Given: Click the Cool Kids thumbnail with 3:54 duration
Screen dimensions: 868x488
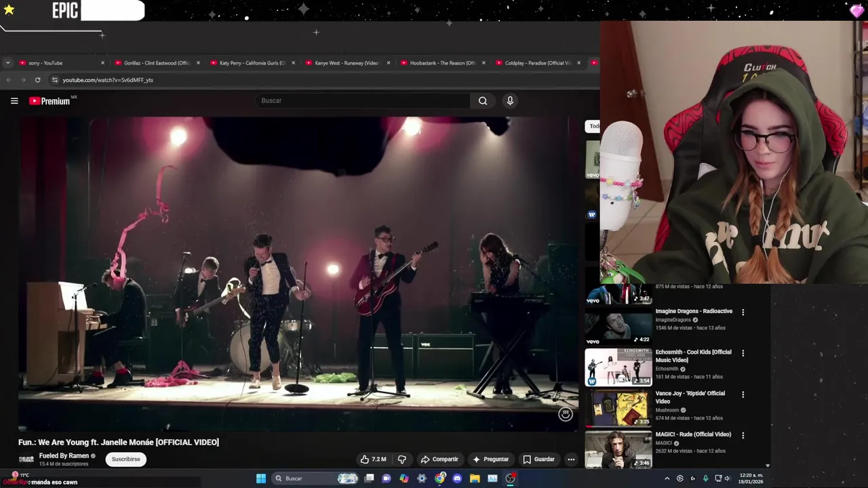Looking at the screenshot, I should (x=618, y=367).
